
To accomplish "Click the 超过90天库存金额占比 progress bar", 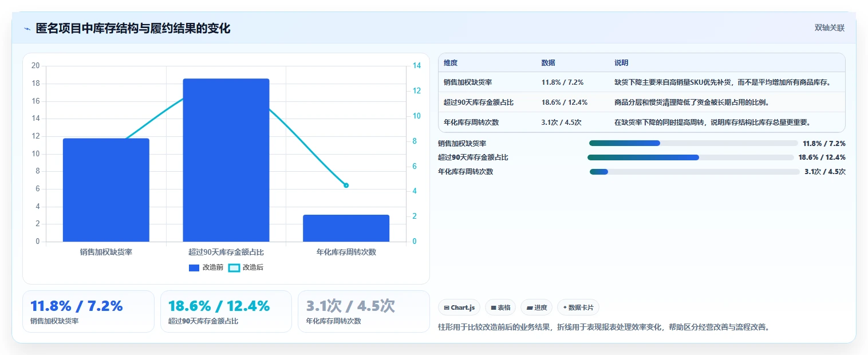I will [x=691, y=157].
